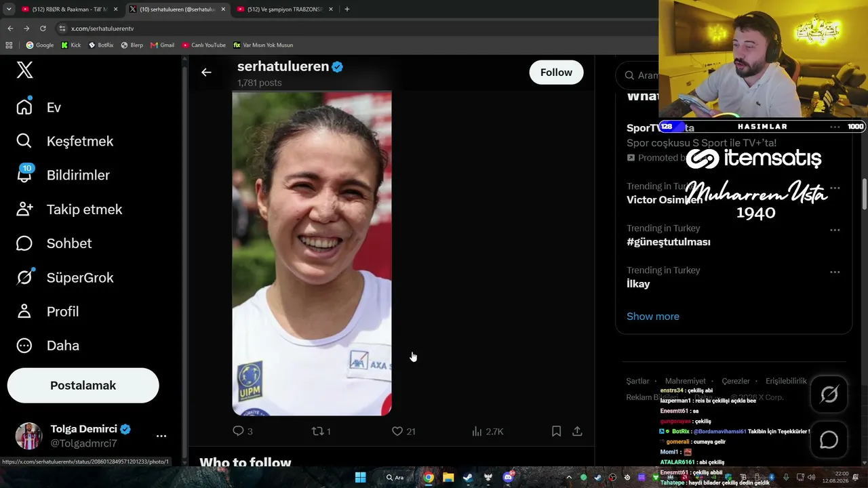Viewport: 868px width, 488px height.
Task: Share the post via share icon
Action: [577, 431]
